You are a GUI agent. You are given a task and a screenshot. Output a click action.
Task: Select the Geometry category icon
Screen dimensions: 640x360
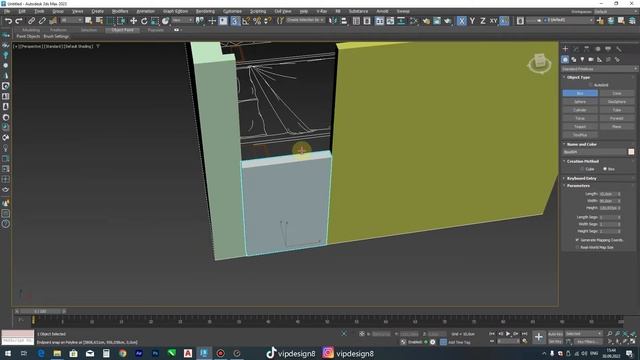point(565,60)
